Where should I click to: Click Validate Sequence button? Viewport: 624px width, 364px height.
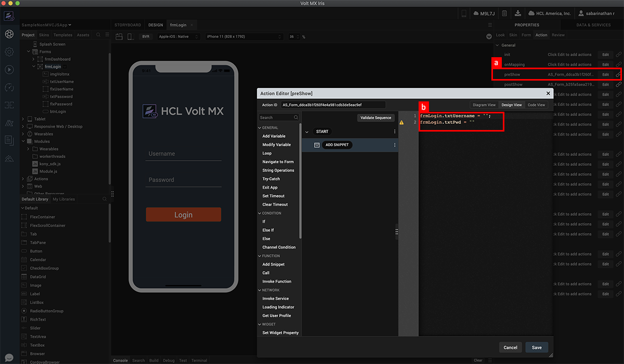[x=376, y=118]
